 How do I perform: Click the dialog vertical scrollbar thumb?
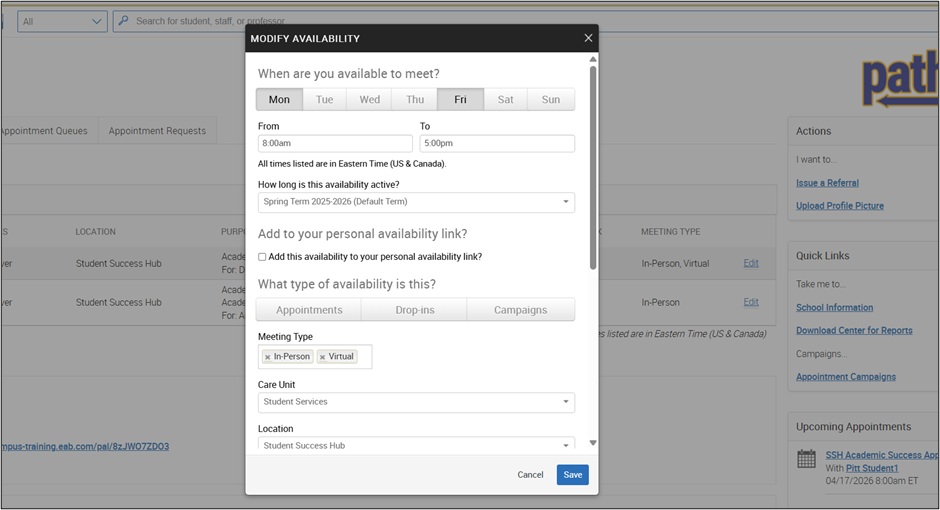pyautogui.click(x=593, y=168)
